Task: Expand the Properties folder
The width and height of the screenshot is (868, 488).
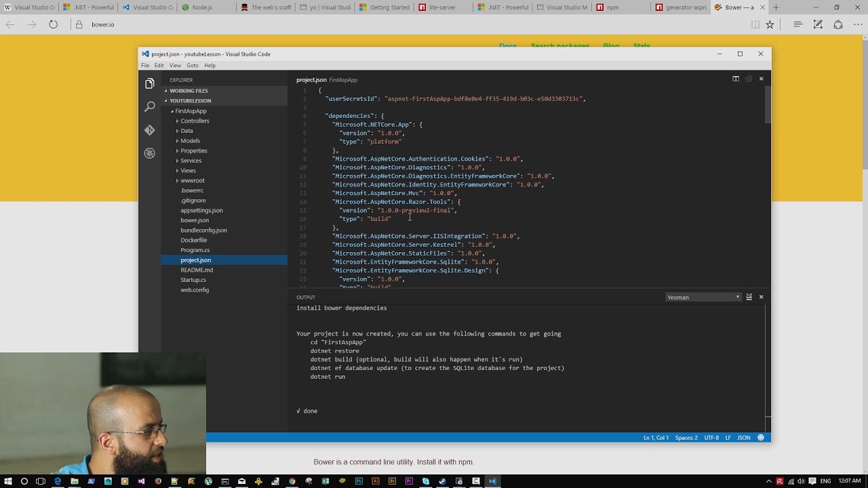Action: point(224,150)
